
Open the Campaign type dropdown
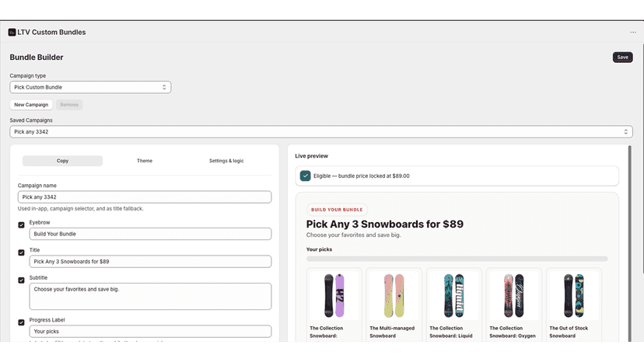point(90,88)
